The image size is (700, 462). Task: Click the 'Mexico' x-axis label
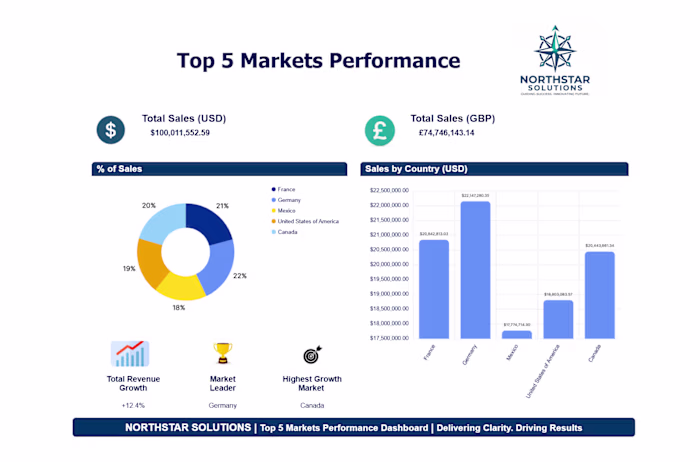[512, 353]
